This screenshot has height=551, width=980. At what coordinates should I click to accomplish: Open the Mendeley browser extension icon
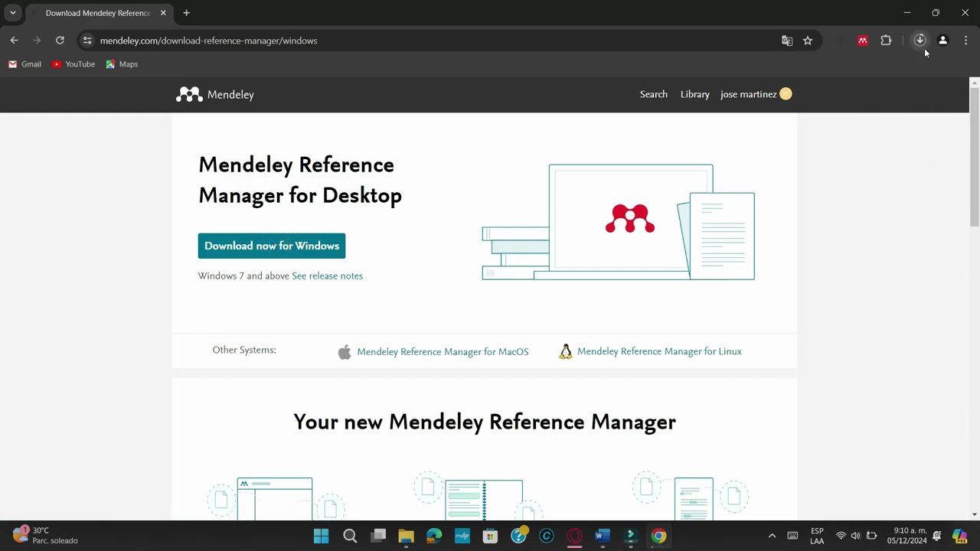(863, 41)
